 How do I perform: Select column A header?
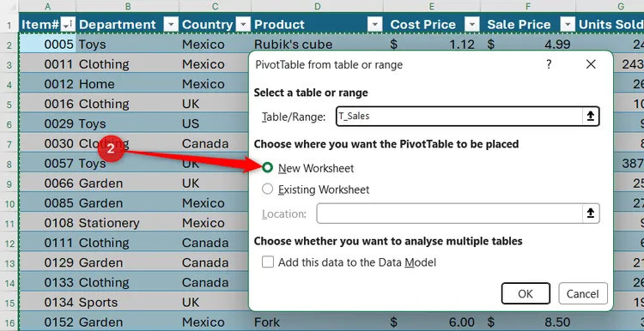[x=47, y=6]
